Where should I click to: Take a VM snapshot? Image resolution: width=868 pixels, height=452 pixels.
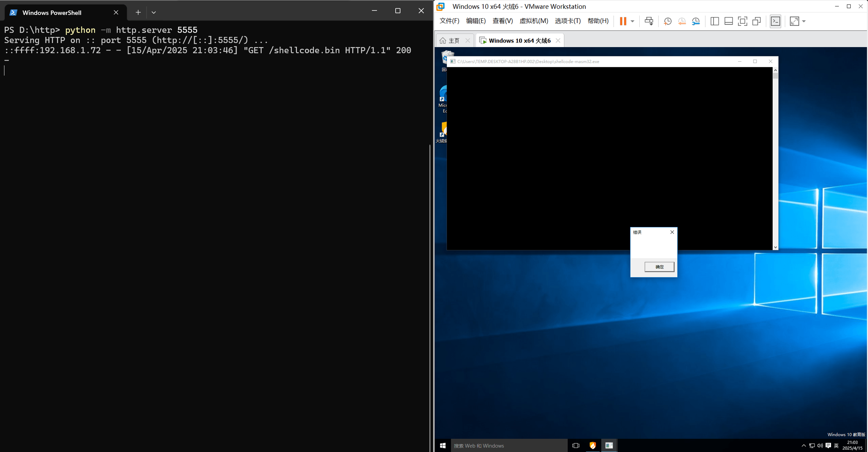pyautogui.click(x=668, y=21)
